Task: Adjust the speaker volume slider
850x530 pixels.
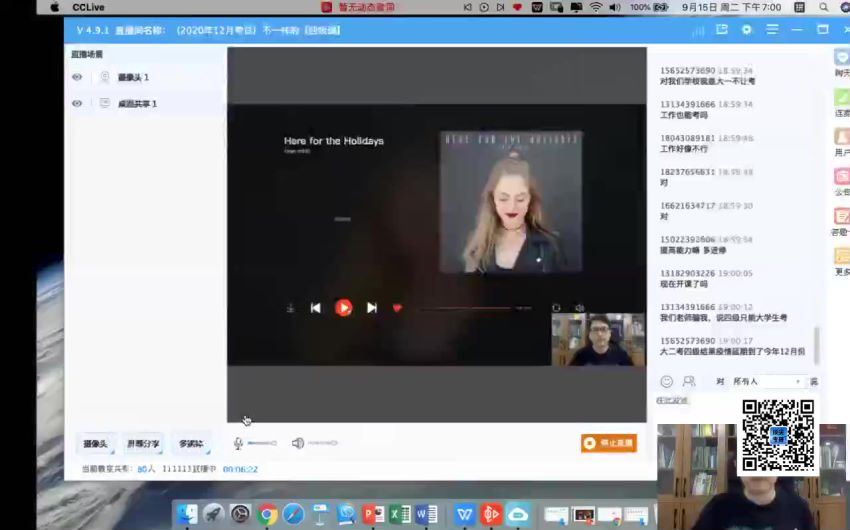Action: point(323,443)
